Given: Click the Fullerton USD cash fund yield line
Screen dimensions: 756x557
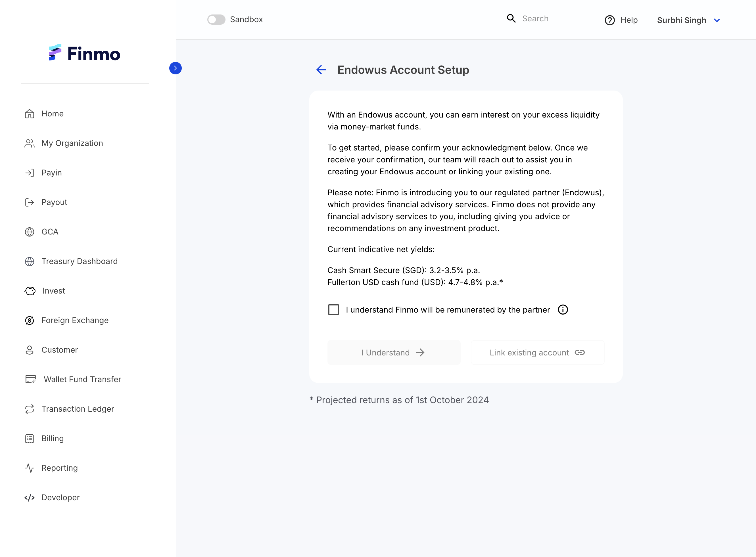Looking at the screenshot, I should coord(415,282).
